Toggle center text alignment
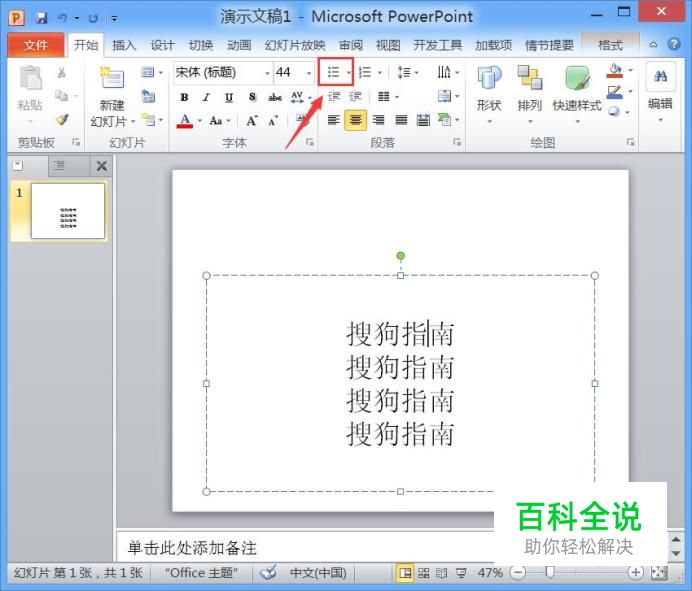This screenshot has width=692, height=591. tap(355, 120)
